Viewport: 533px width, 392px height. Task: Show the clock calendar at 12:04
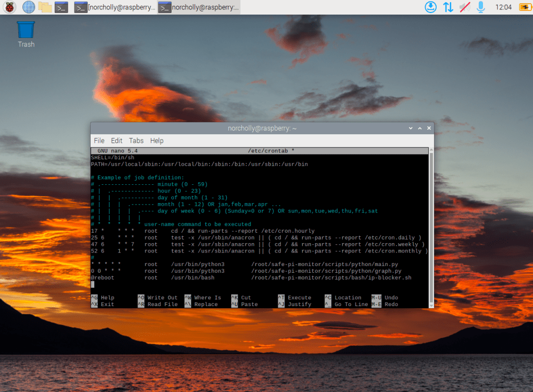[503, 7]
